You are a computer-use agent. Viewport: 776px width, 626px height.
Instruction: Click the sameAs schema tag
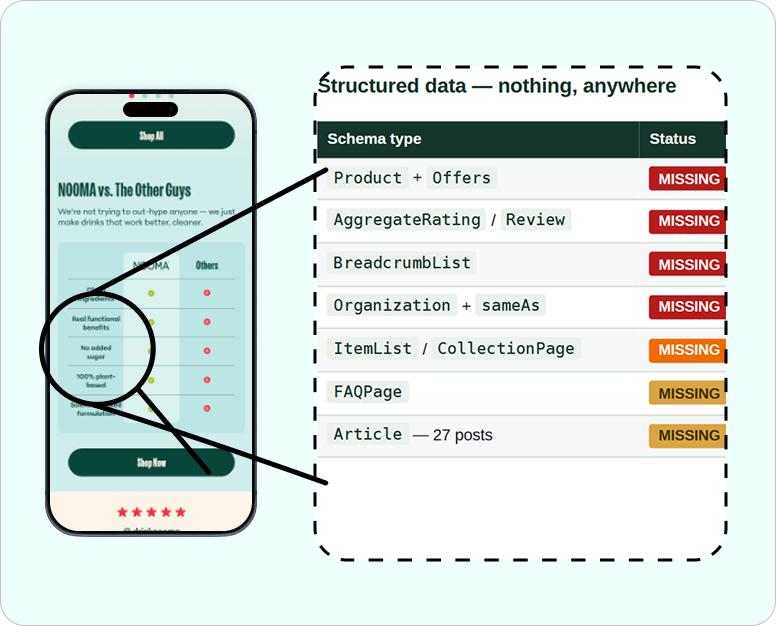tap(510, 305)
